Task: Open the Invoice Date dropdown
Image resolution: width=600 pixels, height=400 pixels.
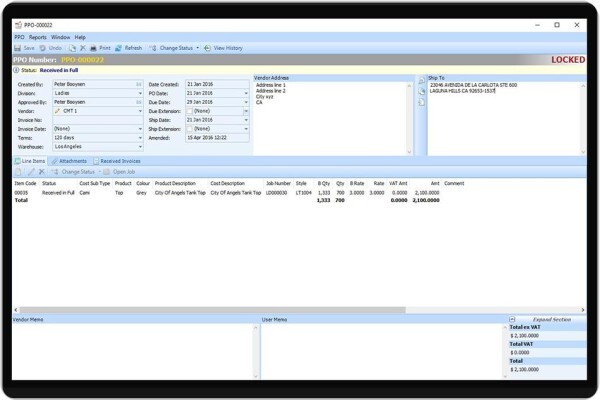Action: tap(140, 129)
